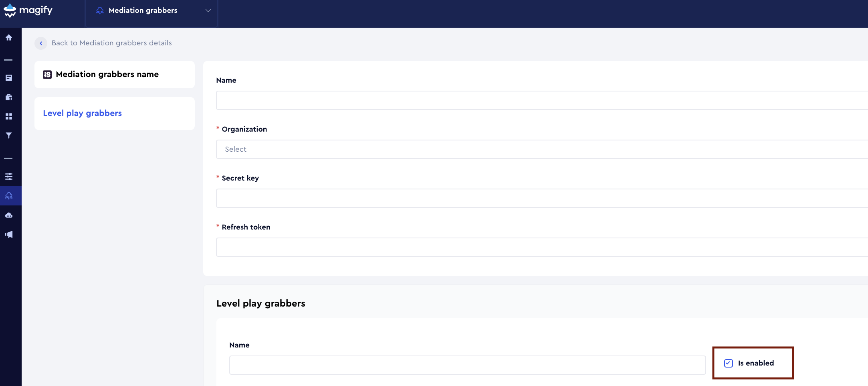Viewport: 868px width, 386px height.
Task: Click the briefcase icon in sidebar
Action: [x=9, y=97]
